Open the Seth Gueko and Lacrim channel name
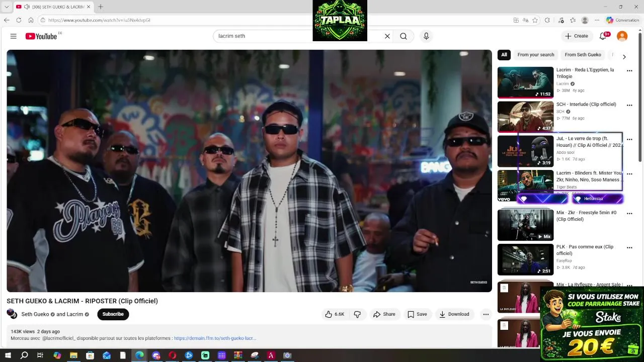 tap(52, 314)
